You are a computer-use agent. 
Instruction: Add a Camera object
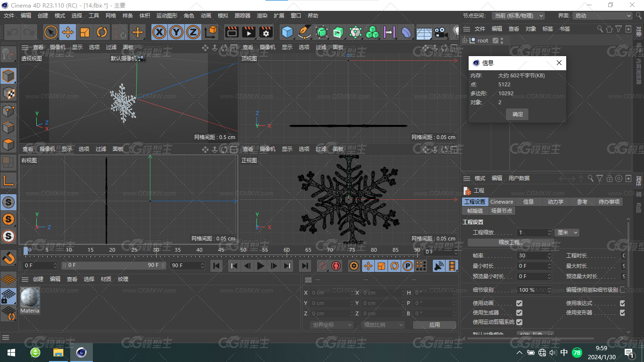pos(441,33)
